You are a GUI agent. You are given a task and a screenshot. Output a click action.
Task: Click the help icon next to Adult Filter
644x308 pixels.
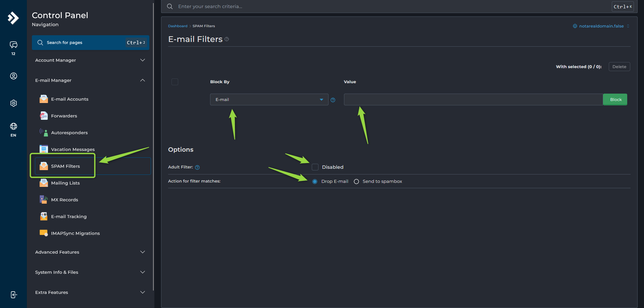197,167
